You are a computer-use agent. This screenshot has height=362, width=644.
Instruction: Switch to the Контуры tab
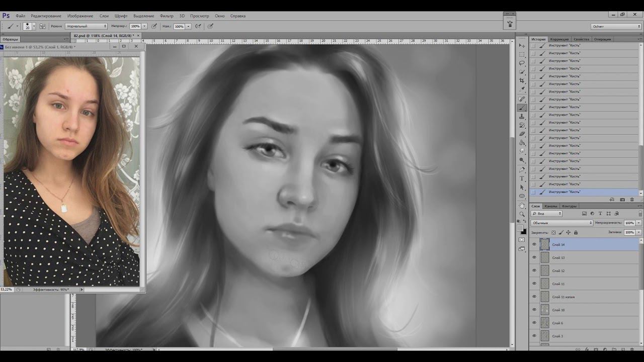click(569, 206)
